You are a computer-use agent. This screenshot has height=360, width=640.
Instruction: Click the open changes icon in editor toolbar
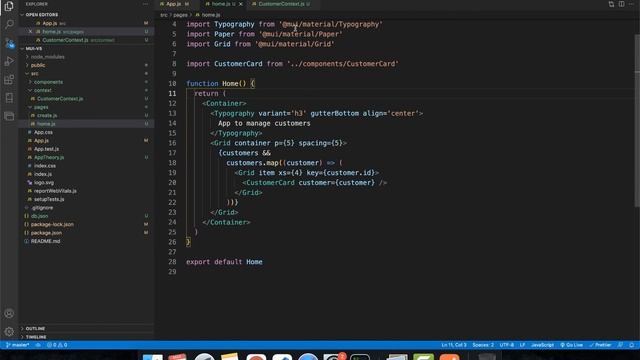click(611, 4)
